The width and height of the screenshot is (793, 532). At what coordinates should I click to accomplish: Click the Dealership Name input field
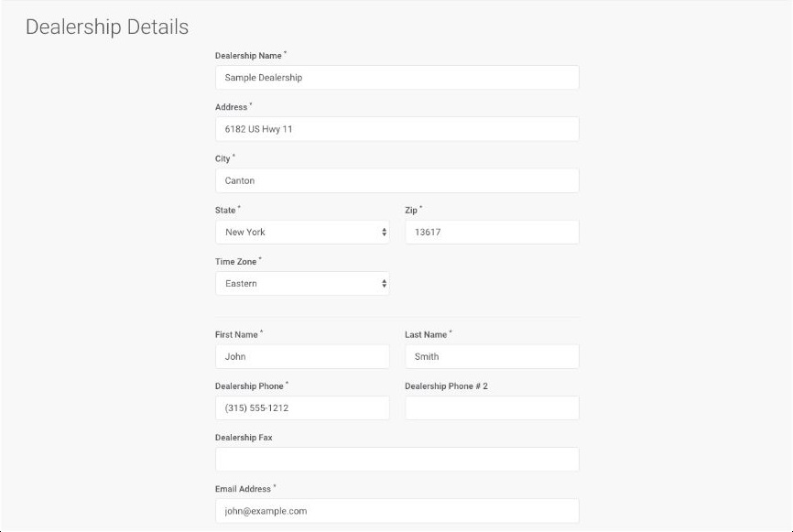(397, 77)
